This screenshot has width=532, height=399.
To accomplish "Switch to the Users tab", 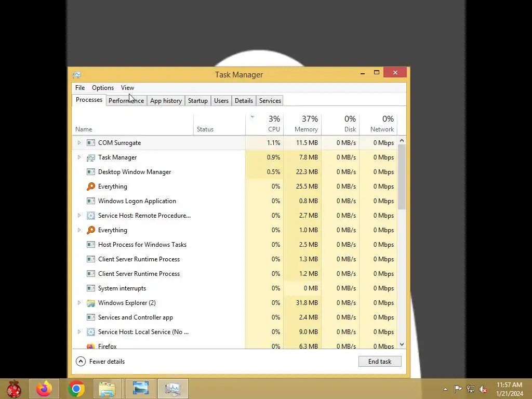I will [221, 101].
